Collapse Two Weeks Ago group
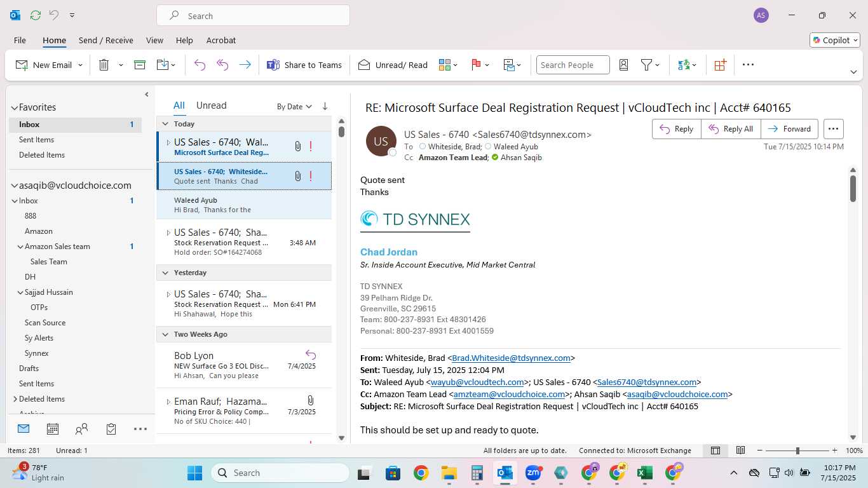This screenshot has width=868, height=488. point(165,334)
